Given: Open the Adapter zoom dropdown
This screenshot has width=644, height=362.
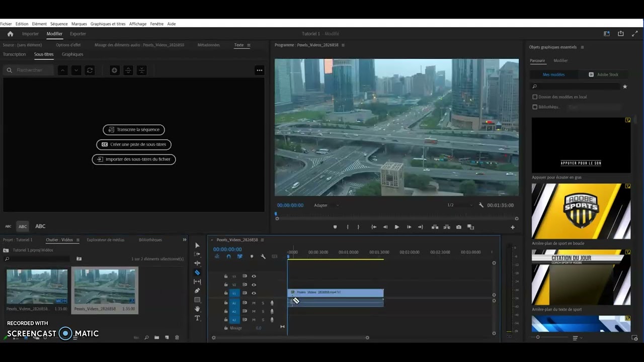Looking at the screenshot, I should point(326,205).
